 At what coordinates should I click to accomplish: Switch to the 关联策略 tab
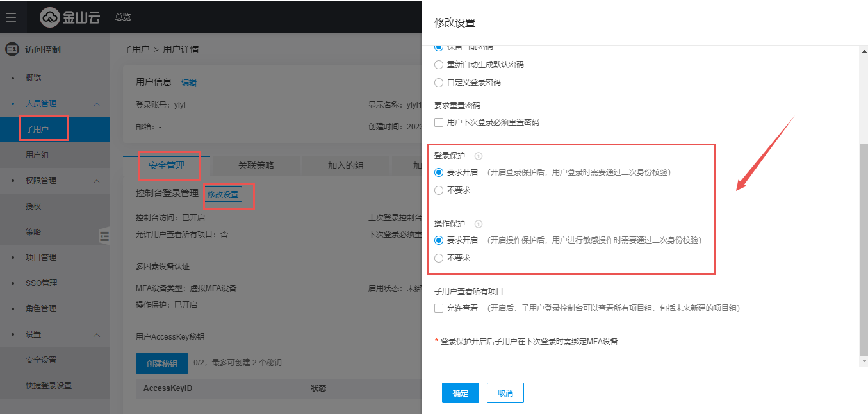(256, 165)
